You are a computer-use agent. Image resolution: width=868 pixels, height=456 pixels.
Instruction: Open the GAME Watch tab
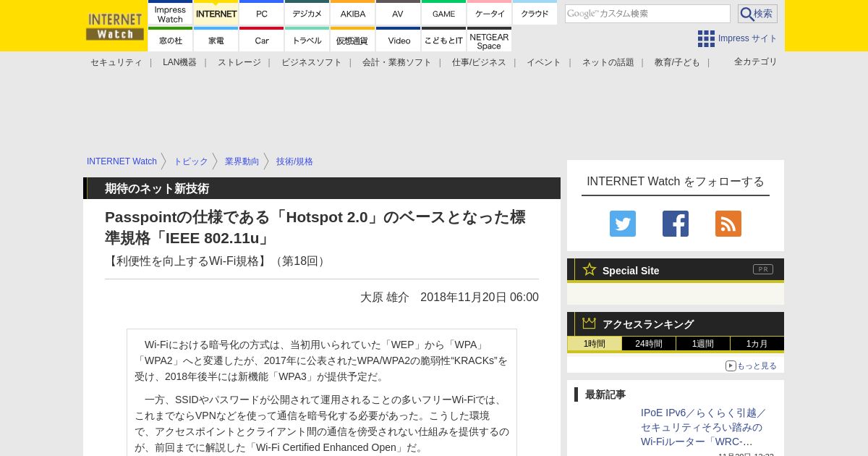(x=443, y=13)
